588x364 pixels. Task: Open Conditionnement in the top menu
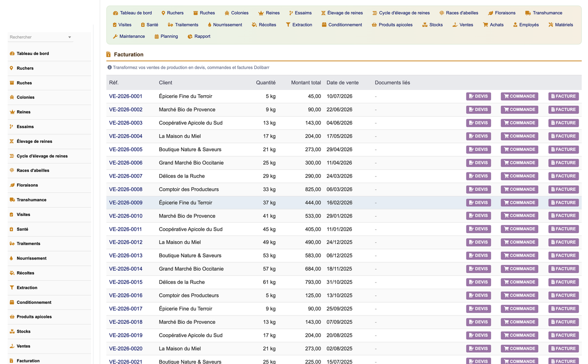click(x=342, y=25)
